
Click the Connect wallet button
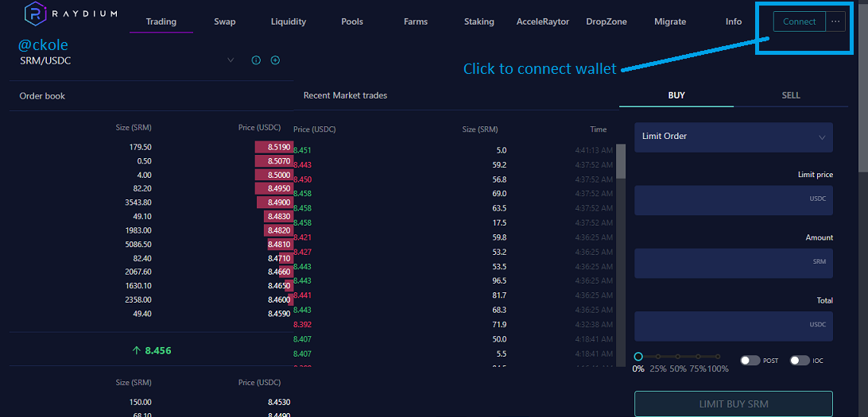tap(800, 21)
